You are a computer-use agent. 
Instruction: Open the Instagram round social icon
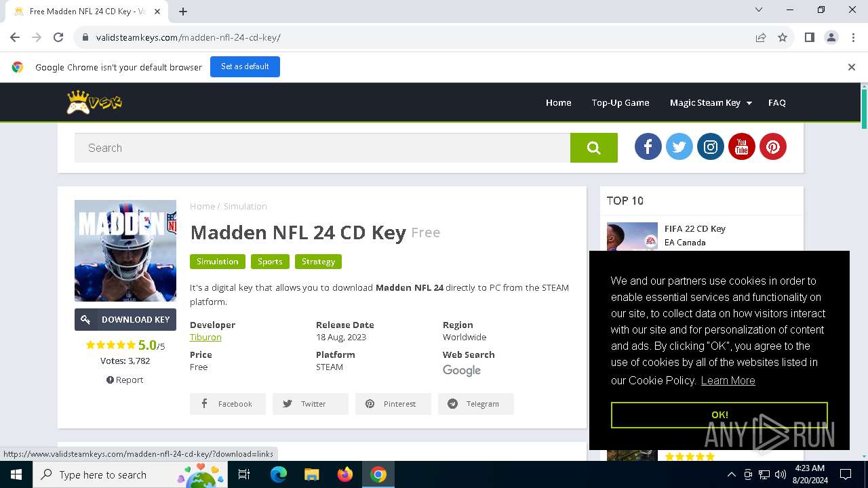(x=710, y=147)
